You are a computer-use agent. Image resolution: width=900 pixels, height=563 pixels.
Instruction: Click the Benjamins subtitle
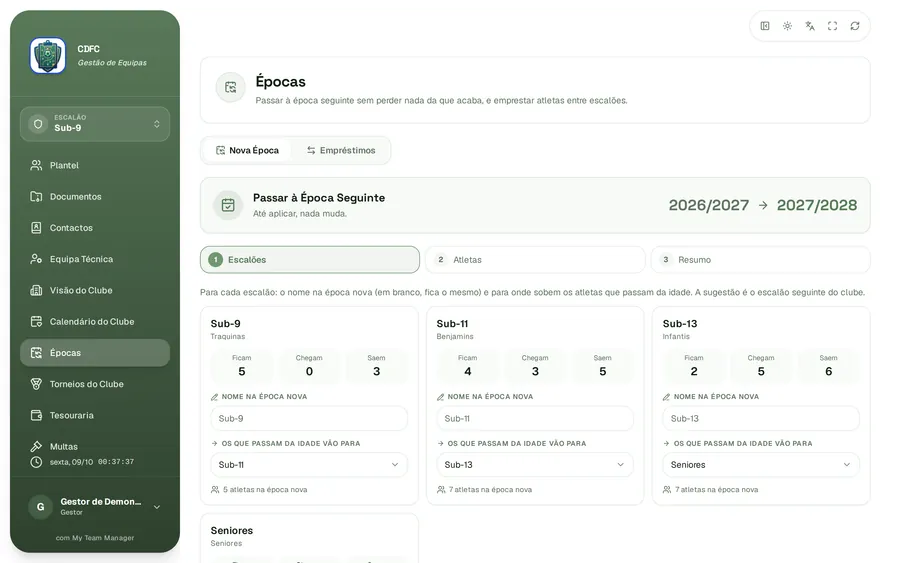point(455,336)
